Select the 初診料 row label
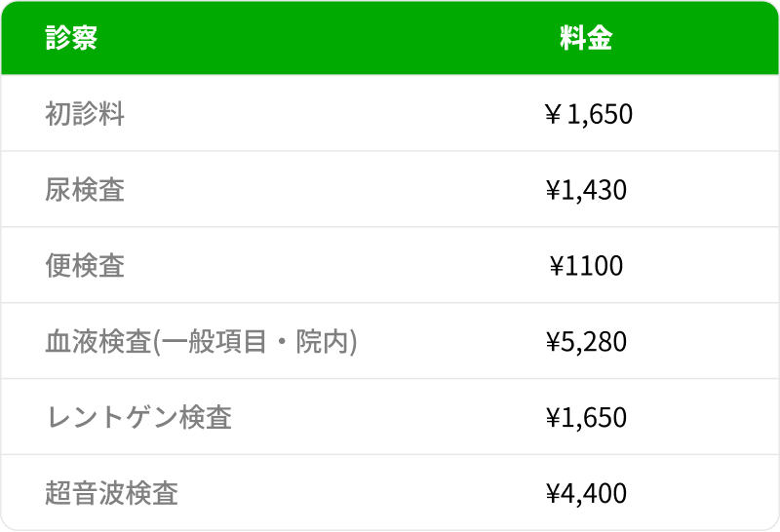This screenshot has height=532, width=780. click(85, 114)
